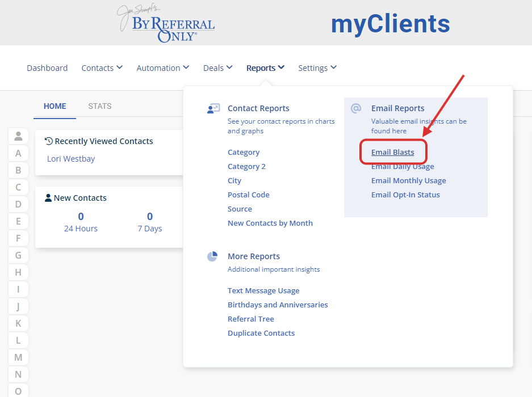Expand the Contacts dropdown menu
Image resolution: width=532 pixels, height=397 pixels.
tap(102, 68)
